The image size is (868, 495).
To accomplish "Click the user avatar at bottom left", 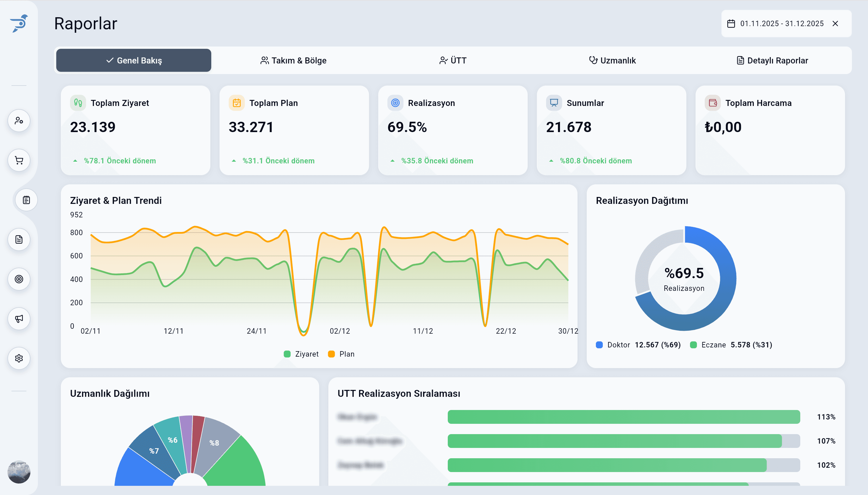I will [19, 472].
